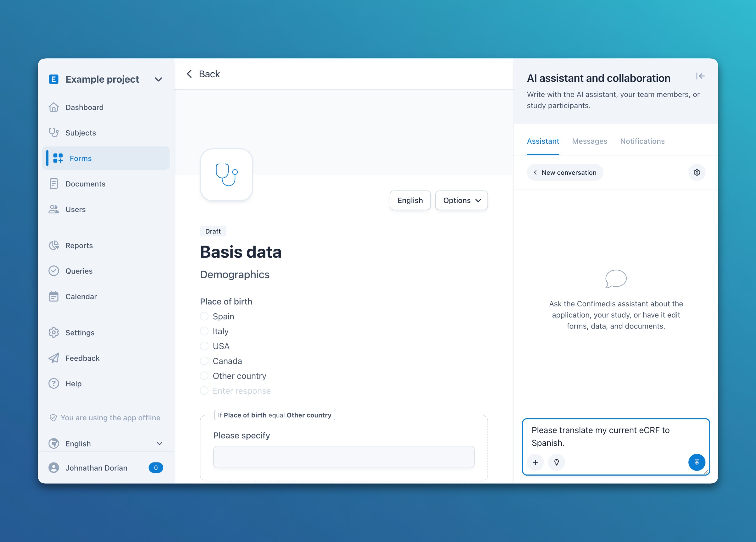Open the Help question mark icon
Viewport: 756px width, 542px height.
[x=54, y=384]
